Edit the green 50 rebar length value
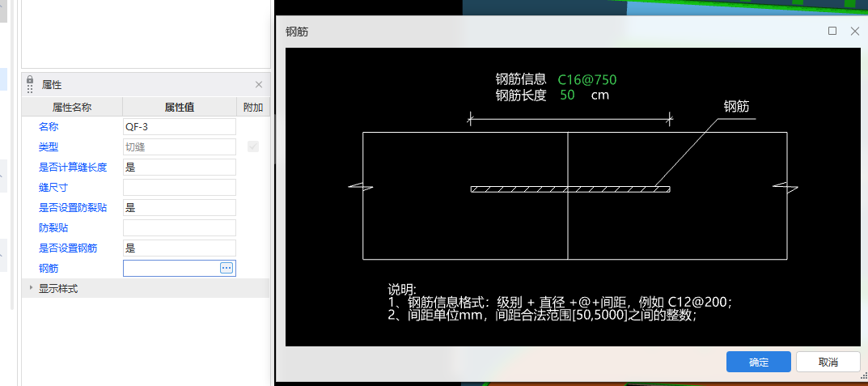Screen dimensions: 868x386 tap(567, 95)
